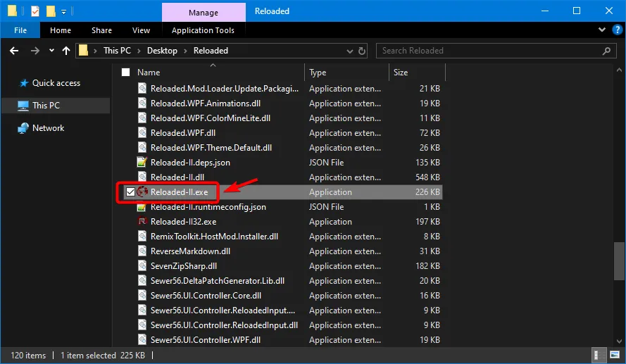Expand the ribbon with chevron

[x=602, y=30]
